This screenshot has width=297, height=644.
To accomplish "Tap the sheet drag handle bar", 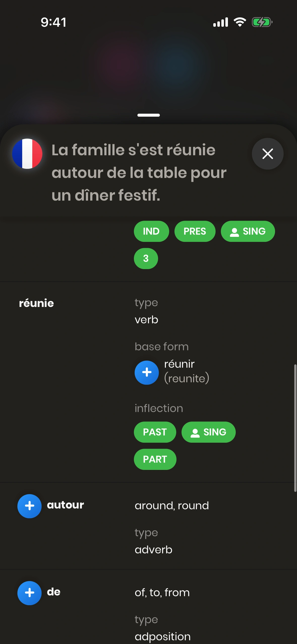I will pos(148,115).
